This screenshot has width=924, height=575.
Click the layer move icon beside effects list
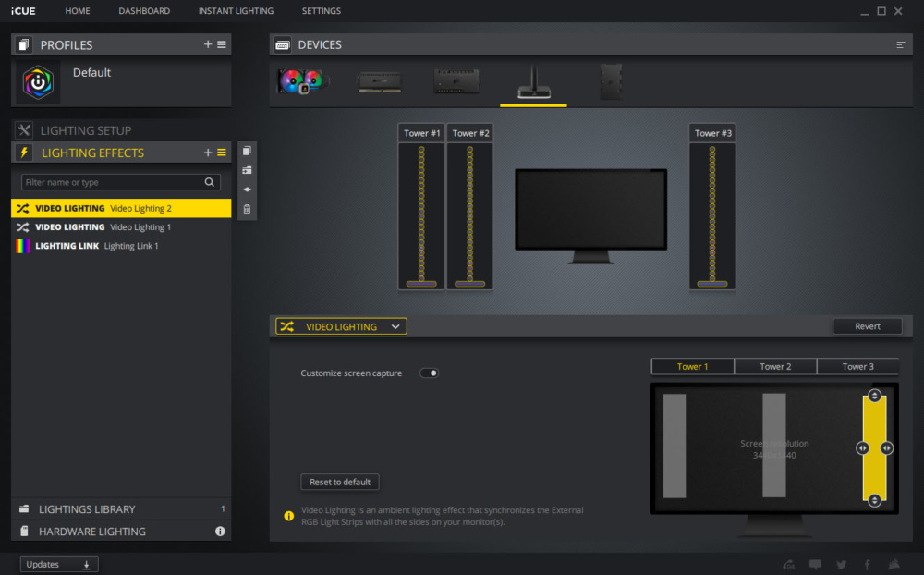(247, 190)
